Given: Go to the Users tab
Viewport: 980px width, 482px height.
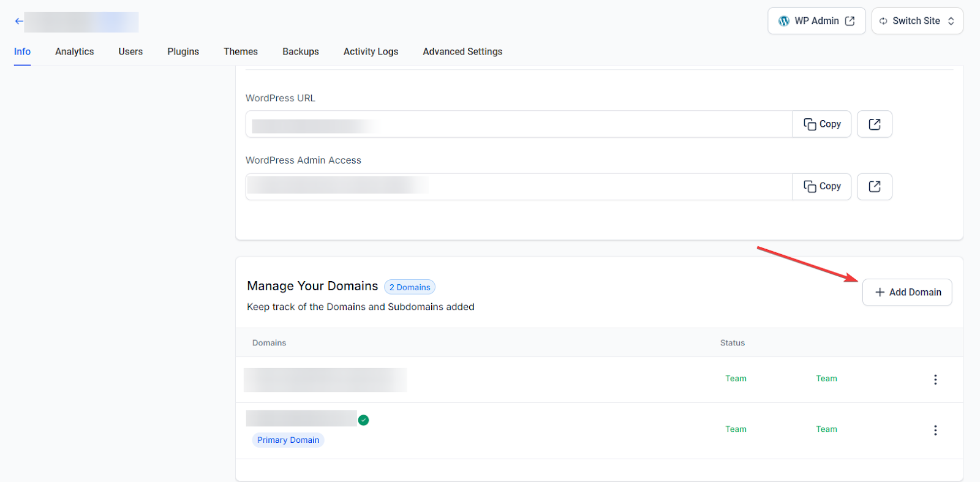Looking at the screenshot, I should [x=130, y=52].
